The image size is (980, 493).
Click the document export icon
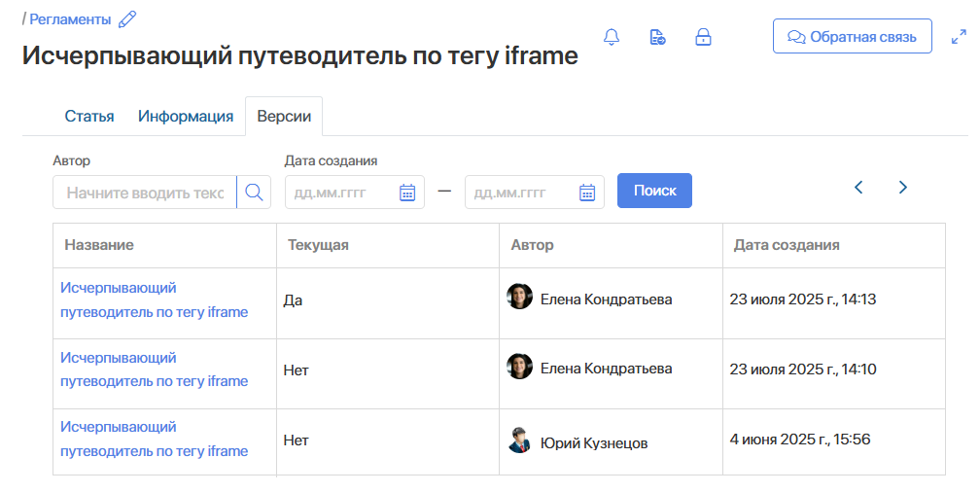657,37
